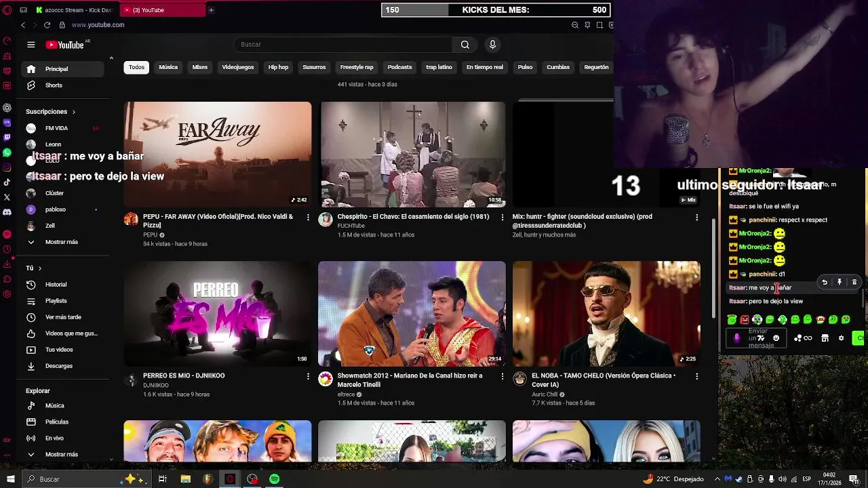Select the Freestyle rap filter chip
The height and width of the screenshot is (488, 868).
coord(357,67)
